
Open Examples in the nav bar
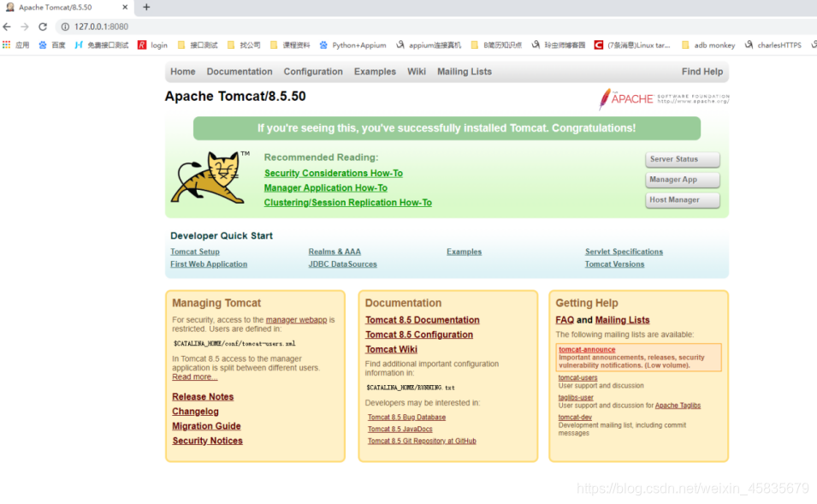(376, 71)
